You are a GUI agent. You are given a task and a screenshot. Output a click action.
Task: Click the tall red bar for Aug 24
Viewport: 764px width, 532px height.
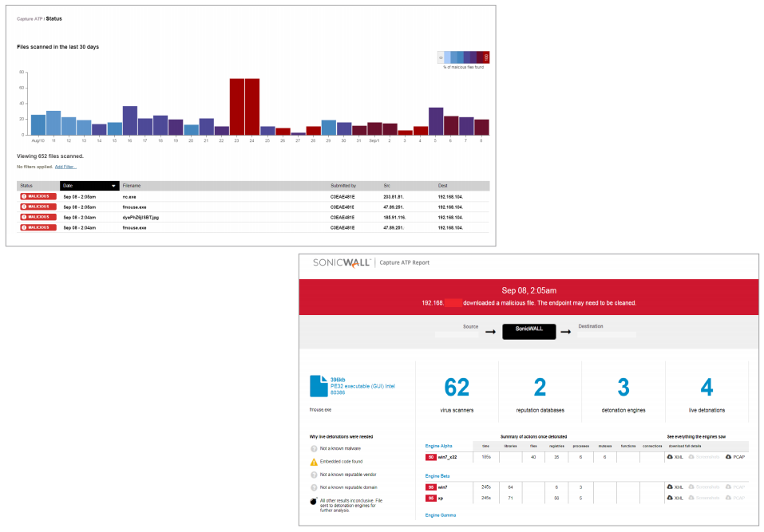[x=252, y=107]
